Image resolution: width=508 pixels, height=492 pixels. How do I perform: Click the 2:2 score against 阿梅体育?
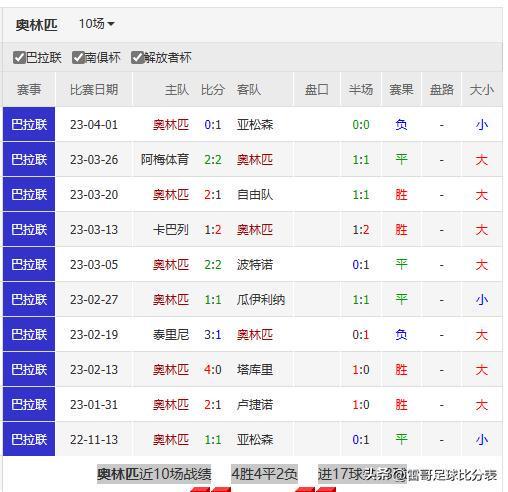[213, 160]
